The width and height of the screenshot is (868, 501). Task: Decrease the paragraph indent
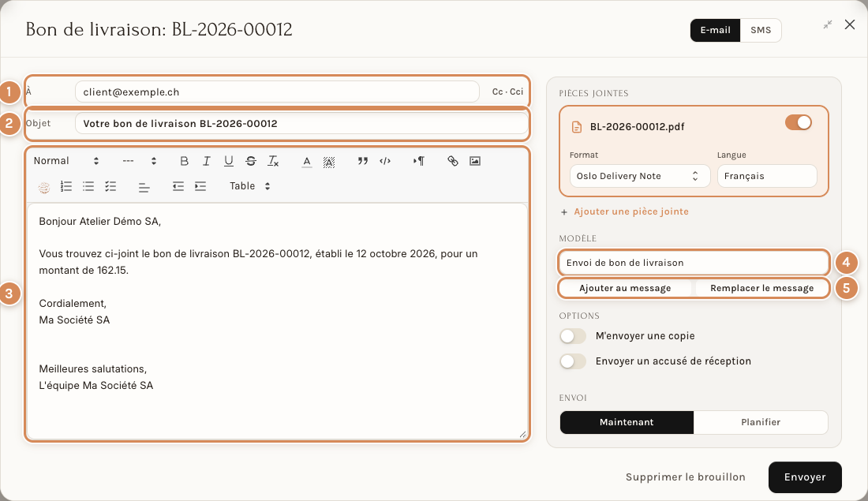(x=178, y=186)
